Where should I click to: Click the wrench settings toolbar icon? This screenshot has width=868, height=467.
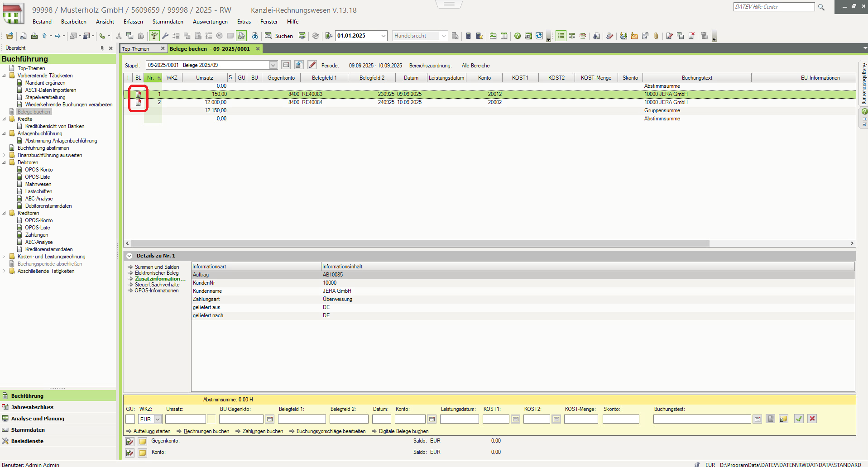coord(165,36)
